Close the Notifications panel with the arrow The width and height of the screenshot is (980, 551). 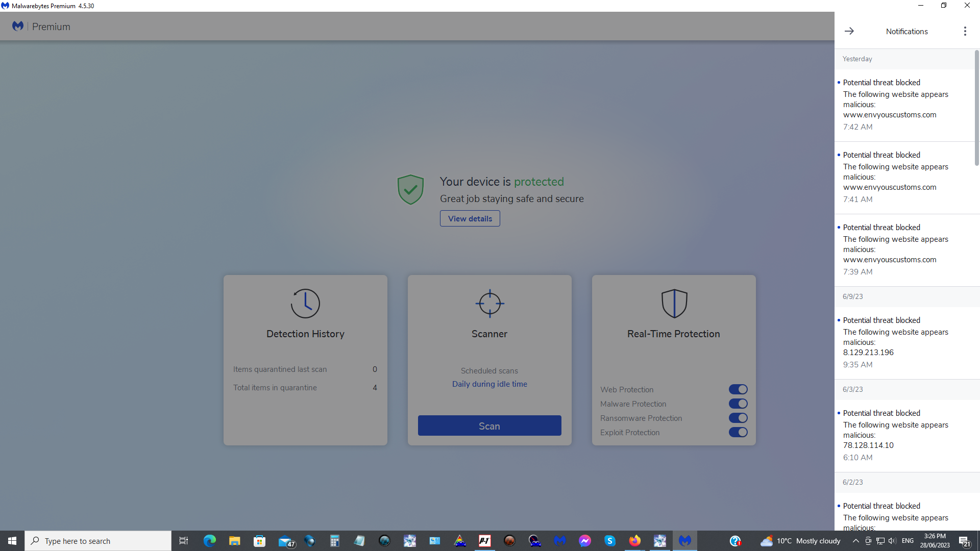pos(849,31)
